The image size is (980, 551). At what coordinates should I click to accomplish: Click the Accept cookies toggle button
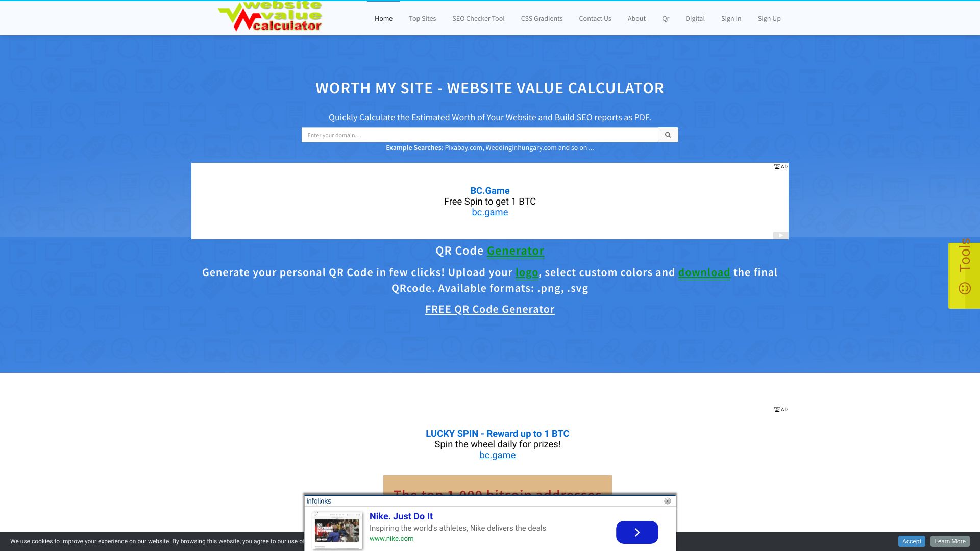point(911,541)
